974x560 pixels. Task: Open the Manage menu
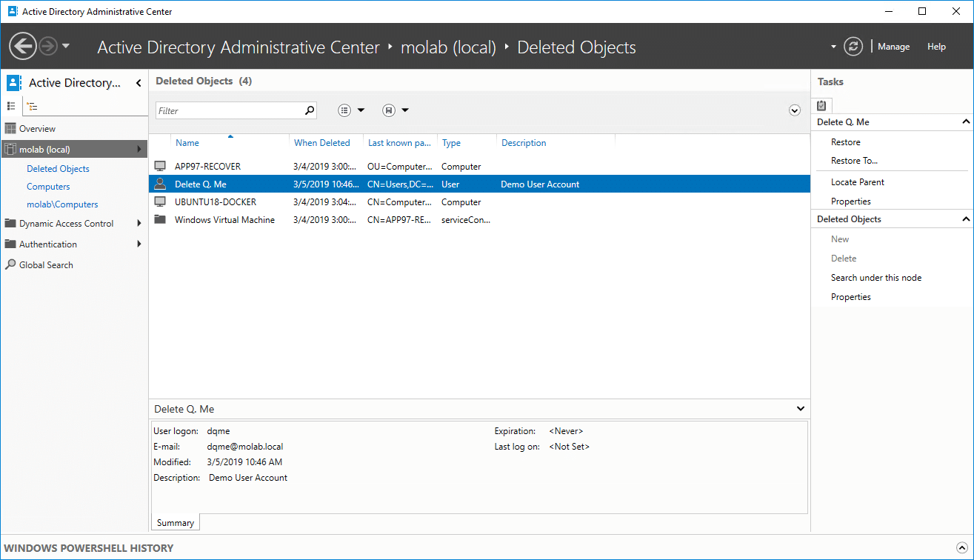pos(893,47)
